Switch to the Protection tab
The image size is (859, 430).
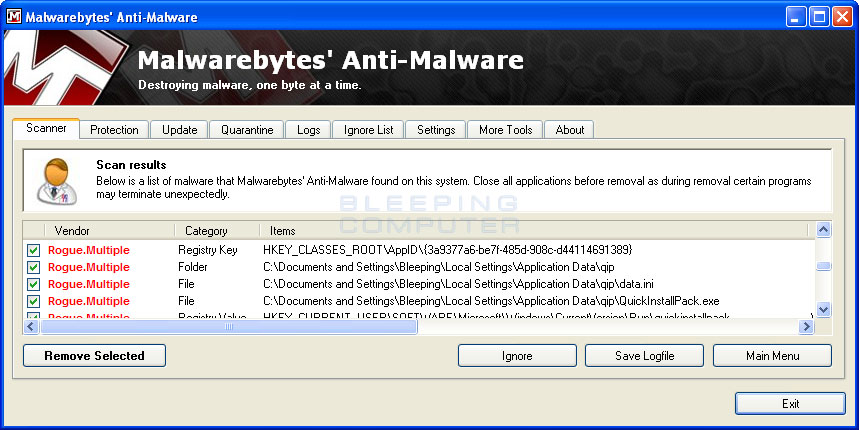pos(114,130)
